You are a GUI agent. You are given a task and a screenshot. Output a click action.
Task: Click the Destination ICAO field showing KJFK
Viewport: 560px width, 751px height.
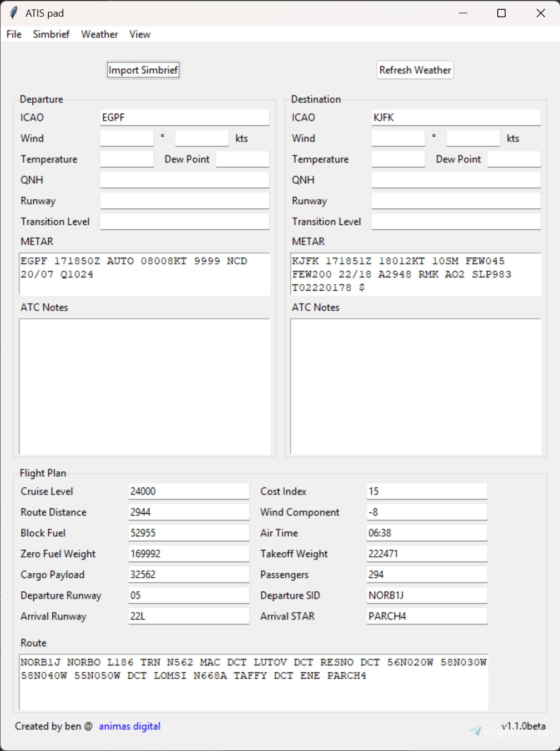coord(456,117)
